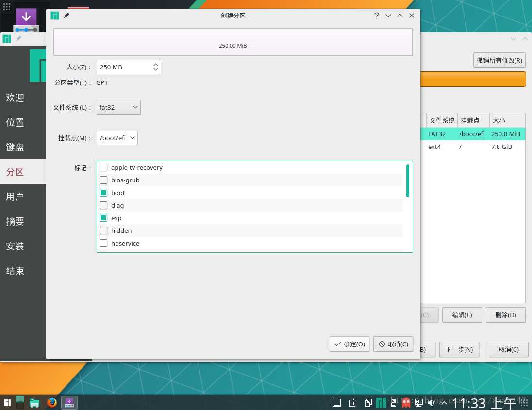This screenshot has width=532, height=410.
Task: Enable the diag flag
Action: pos(103,205)
